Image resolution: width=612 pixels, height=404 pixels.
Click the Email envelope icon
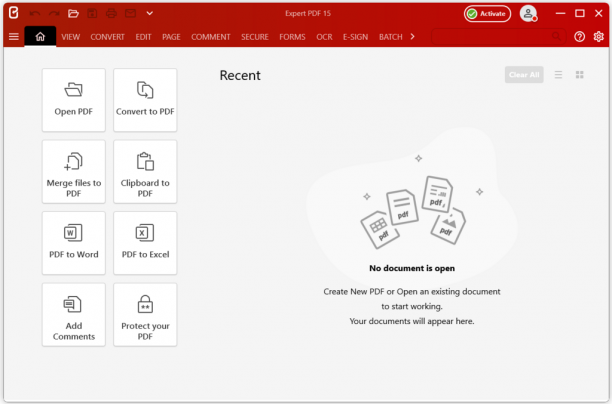[x=130, y=13]
